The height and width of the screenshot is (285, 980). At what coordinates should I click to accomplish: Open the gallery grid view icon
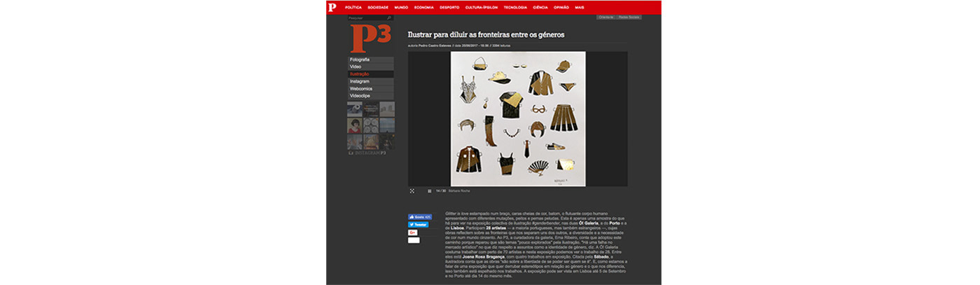pyautogui.click(x=429, y=190)
